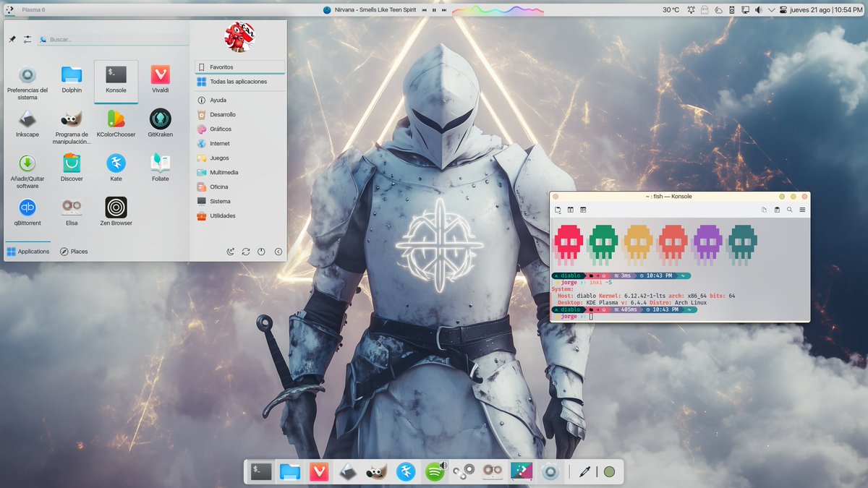
Task: Toggle notifications with the bell icon
Action: click(x=691, y=9)
